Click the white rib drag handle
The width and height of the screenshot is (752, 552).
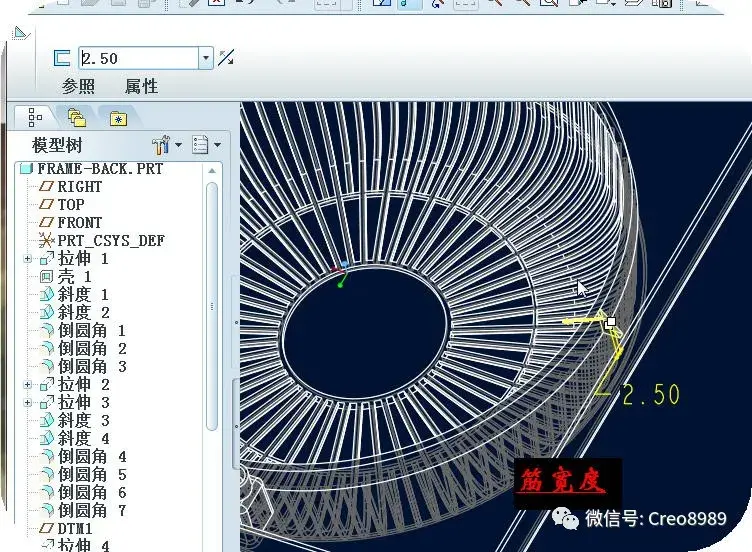611,322
